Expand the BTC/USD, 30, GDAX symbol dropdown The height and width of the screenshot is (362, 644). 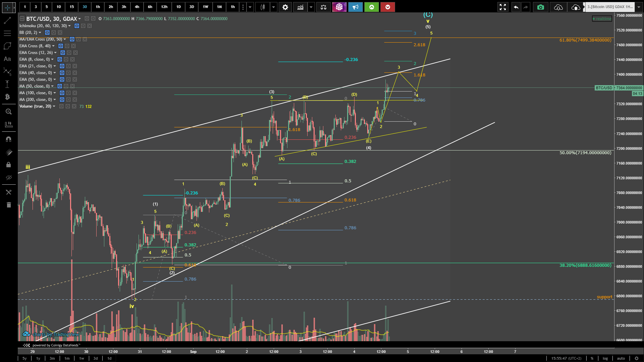(x=79, y=19)
